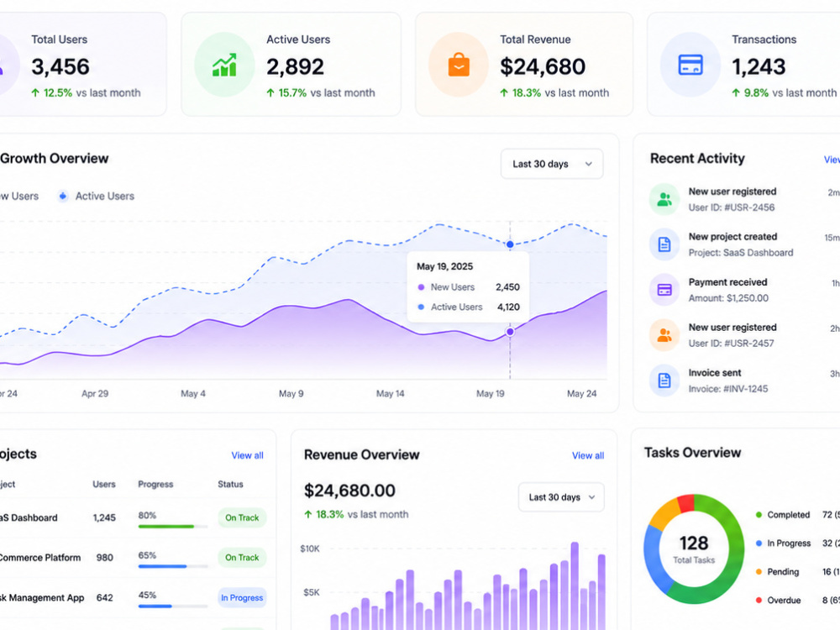Click the 128 Total Tasks donut chart center
840x630 pixels.
coord(694,549)
